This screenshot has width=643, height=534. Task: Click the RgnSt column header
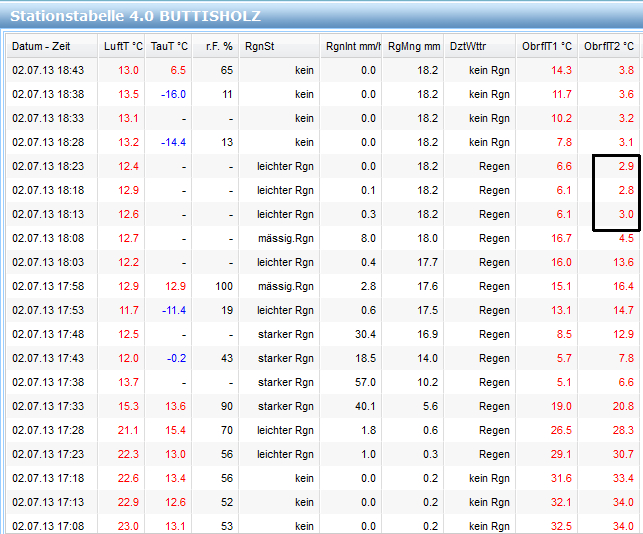click(x=259, y=47)
